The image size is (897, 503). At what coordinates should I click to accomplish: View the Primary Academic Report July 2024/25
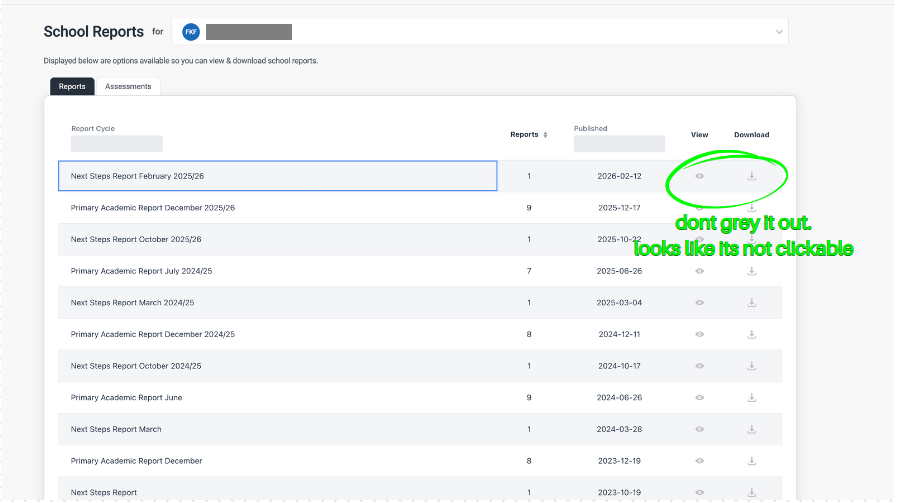700,271
